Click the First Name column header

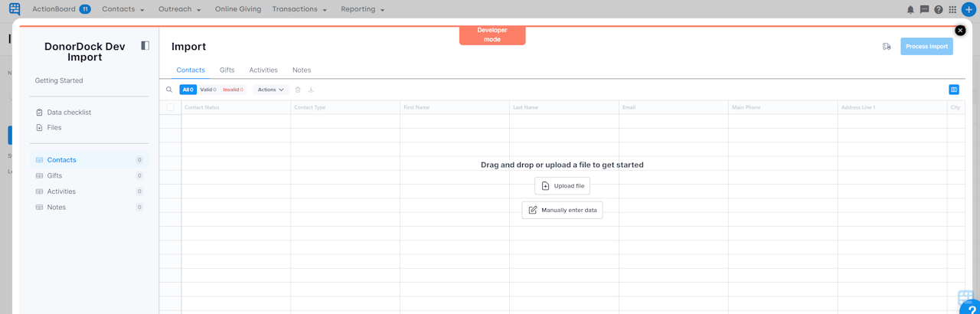pos(455,107)
